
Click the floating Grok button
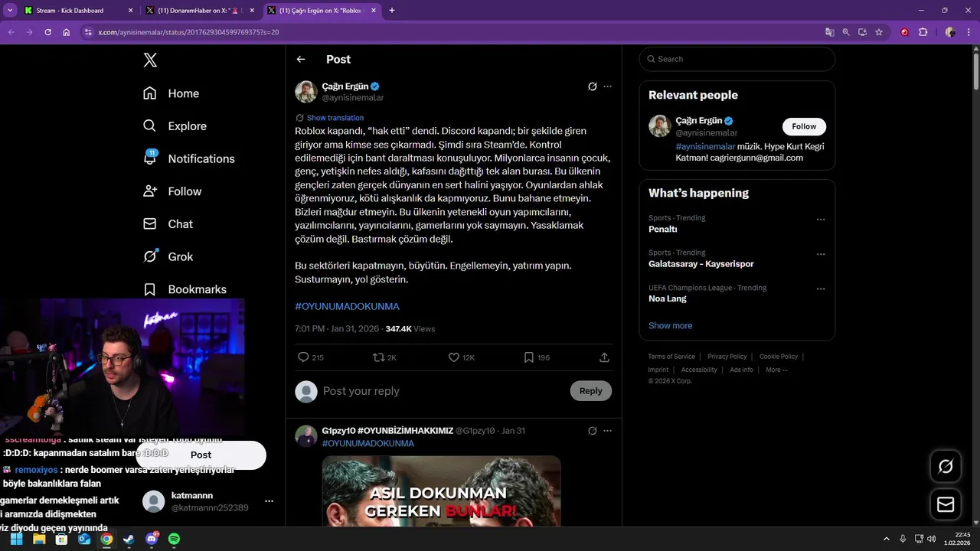tap(946, 466)
